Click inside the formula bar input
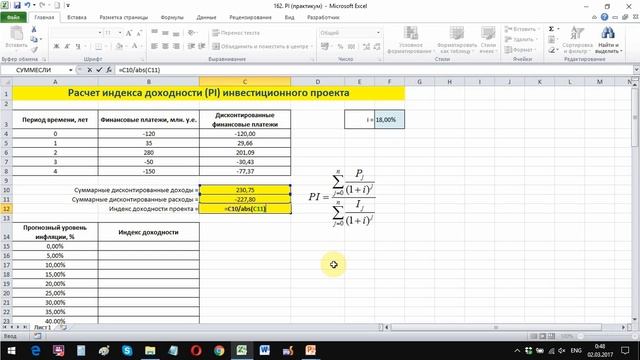Image resolution: width=640 pixels, height=360 pixels. (x=373, y=70)
